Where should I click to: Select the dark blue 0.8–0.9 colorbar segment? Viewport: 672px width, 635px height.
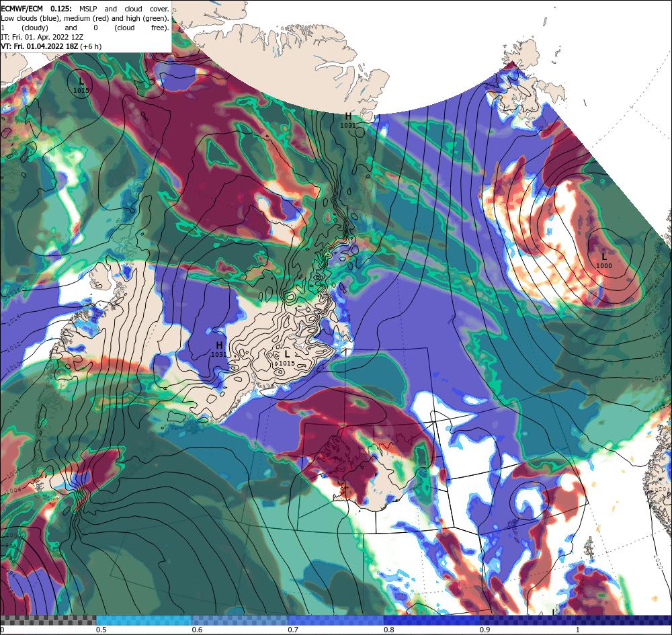click(x=432, y=620)
